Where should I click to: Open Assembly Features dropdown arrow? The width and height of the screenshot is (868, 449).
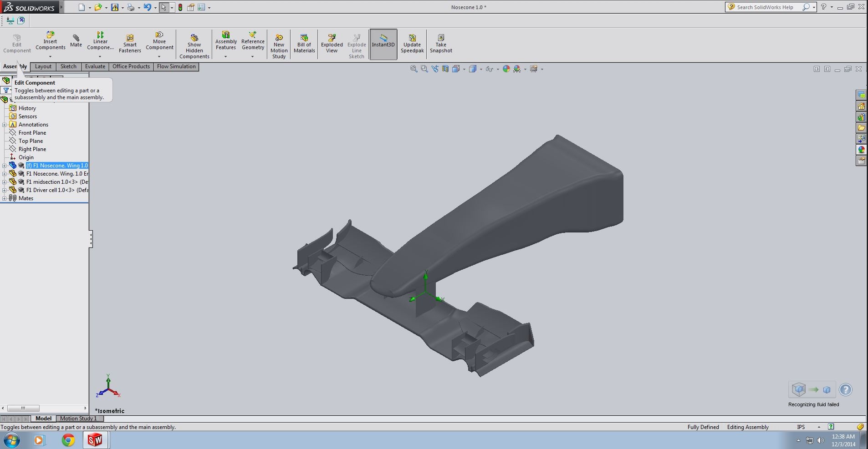[x=226, y=57]
